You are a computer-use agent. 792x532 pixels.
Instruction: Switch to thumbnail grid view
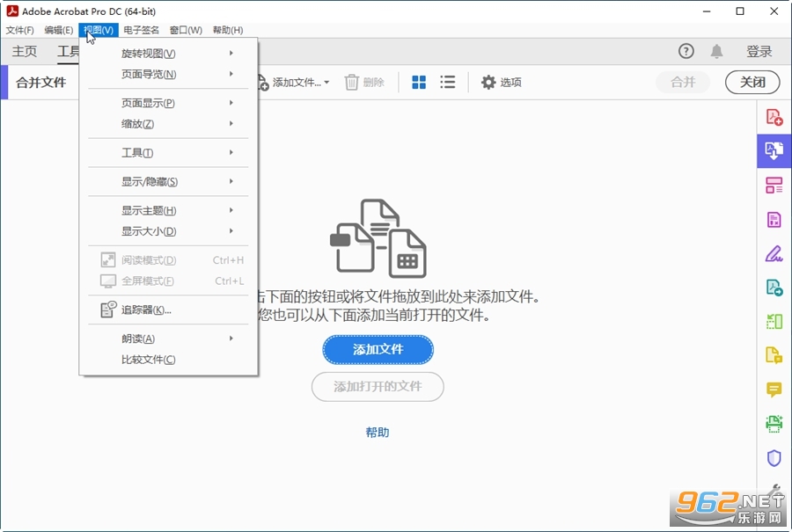click(419, 83)
